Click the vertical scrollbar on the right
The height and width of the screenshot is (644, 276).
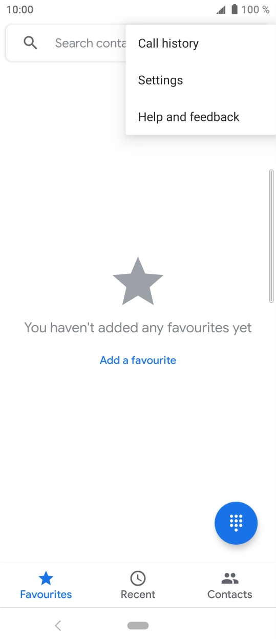pyautogui.click(x=271, y=236)
